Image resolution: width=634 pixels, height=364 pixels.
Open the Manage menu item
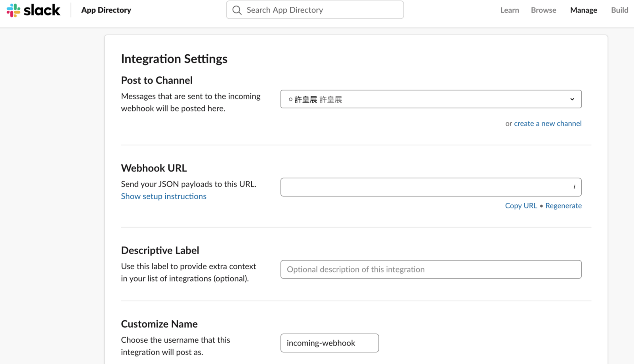point(584,10)
